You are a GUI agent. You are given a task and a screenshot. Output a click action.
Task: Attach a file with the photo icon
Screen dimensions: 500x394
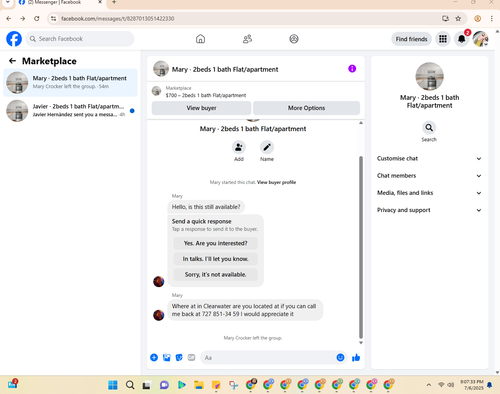167,358
